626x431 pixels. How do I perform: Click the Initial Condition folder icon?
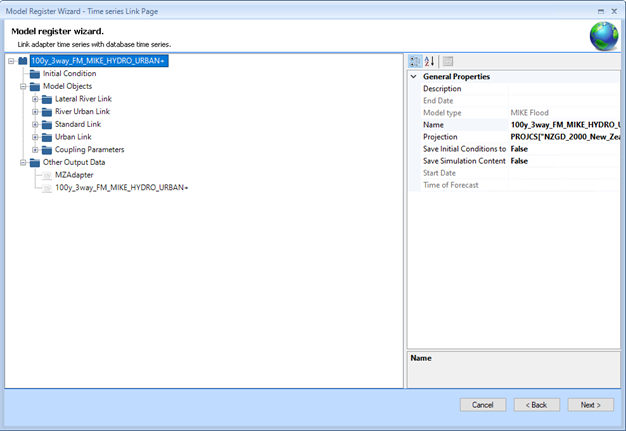click(x=35, y=74)
